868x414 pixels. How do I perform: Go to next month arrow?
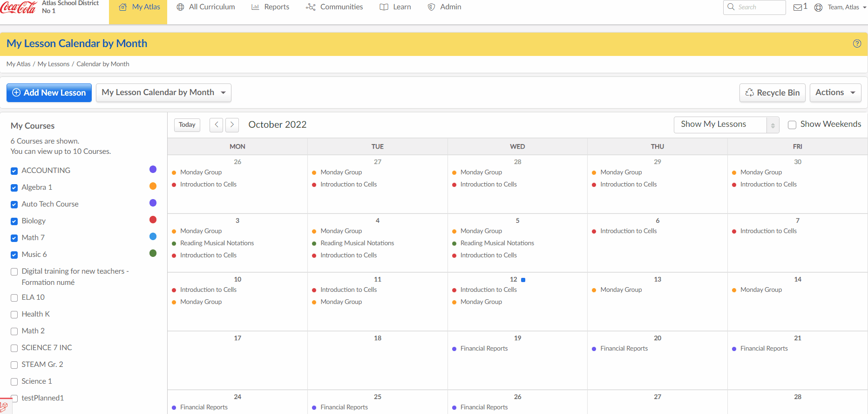tap(232, 125)
